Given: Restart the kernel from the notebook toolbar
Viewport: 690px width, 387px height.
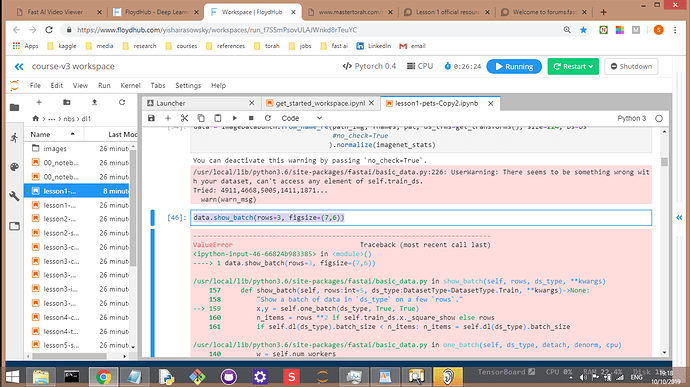Looking at the screenshot, I should coord(268,118).
